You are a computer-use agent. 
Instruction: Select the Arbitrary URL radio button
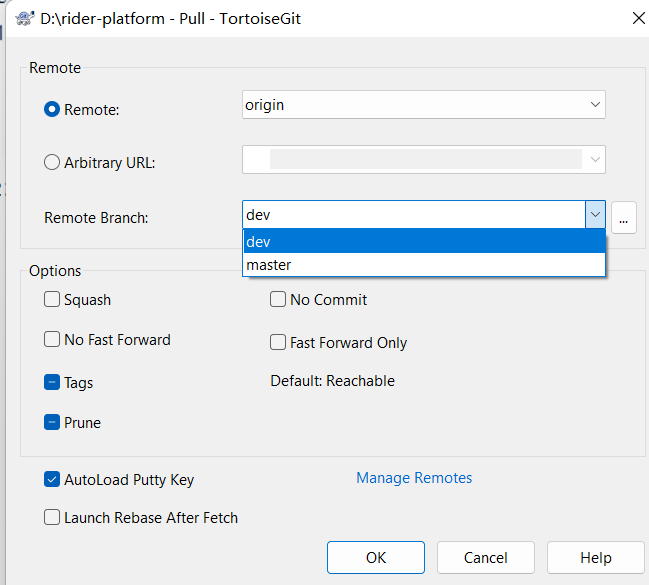click(x=52, y=162)
